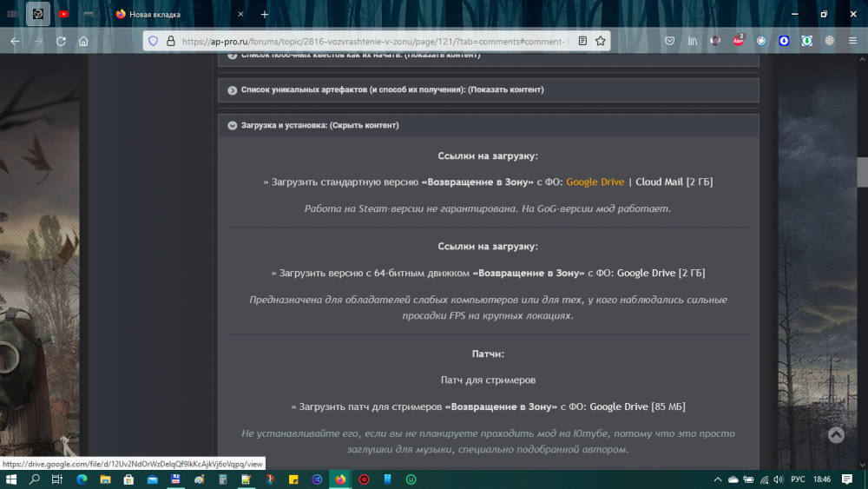Open Calculator from taskbar

click(223, 479)
